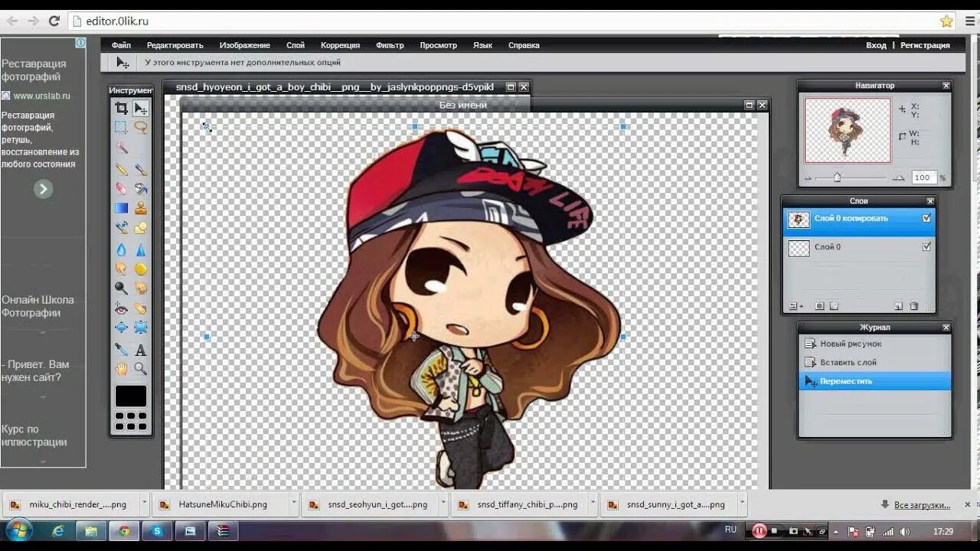
Task: Select the Sharpen cone tool
Action: tap(141, 249)
